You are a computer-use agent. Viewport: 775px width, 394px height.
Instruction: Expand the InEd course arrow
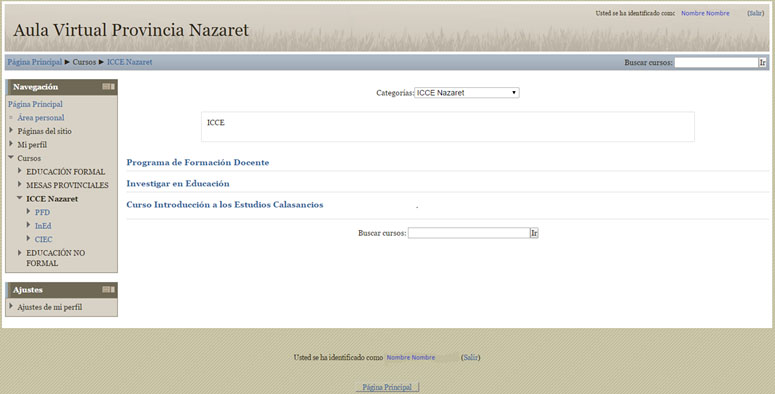coord(29,225)
